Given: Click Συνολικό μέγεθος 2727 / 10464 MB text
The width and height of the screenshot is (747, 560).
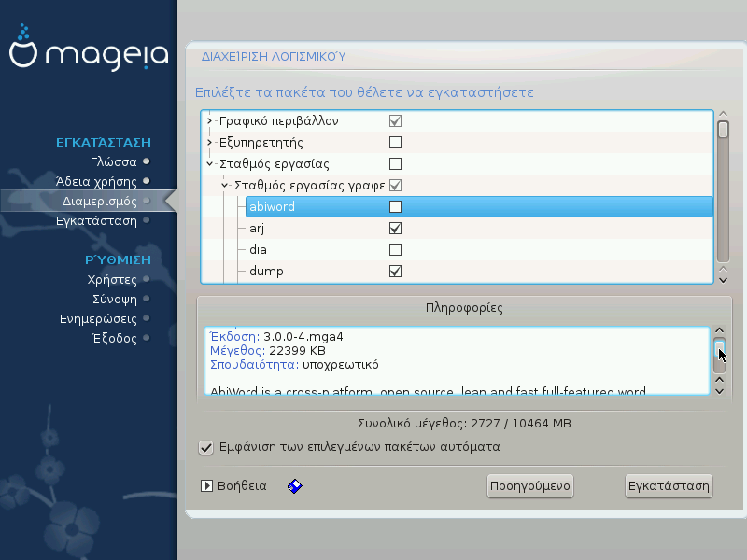Looking at the screenshot, I should pyautogui.click(x=464, y=424).
